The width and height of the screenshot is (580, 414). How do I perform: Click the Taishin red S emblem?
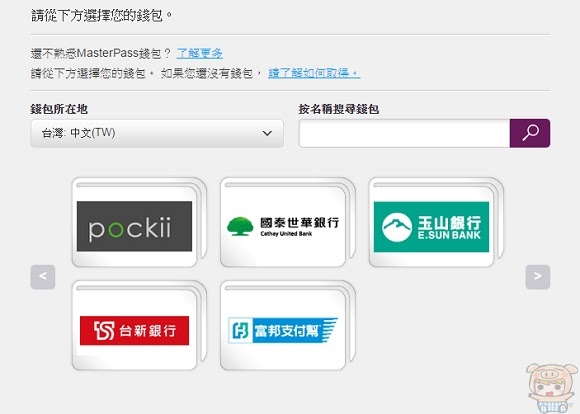104,330
